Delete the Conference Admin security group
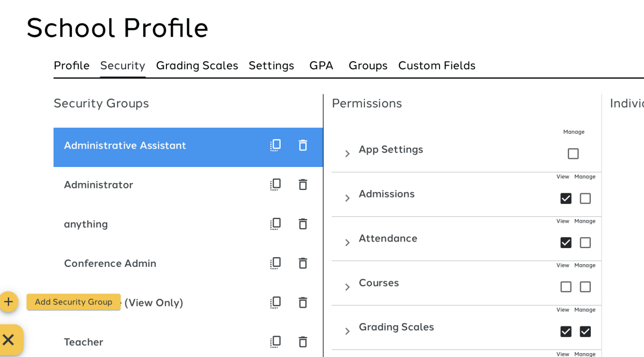644x357 pixels. point(303,263)
